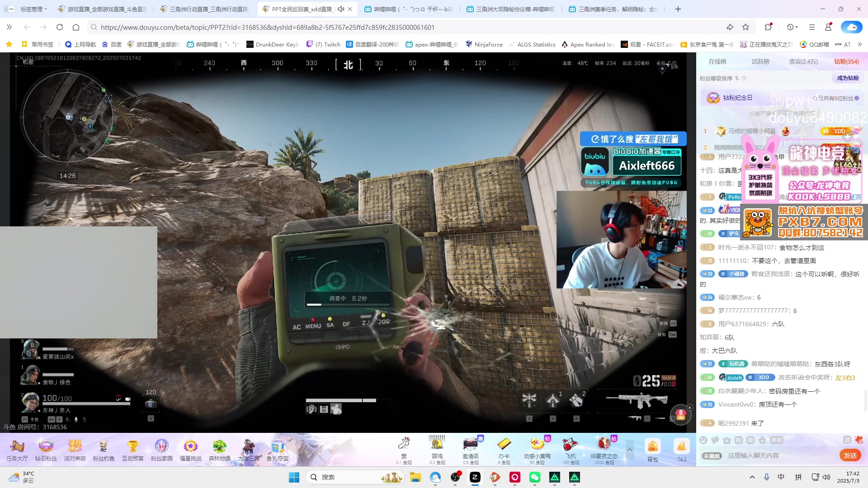This screenshot has height=488, width=868.
Task: Toggle 粉丝等级排序 sort order arrows
Action: [737, 78]
